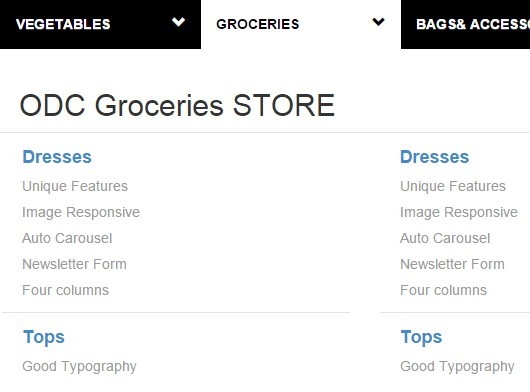Select the Groceries menu tab

[301, 24]
